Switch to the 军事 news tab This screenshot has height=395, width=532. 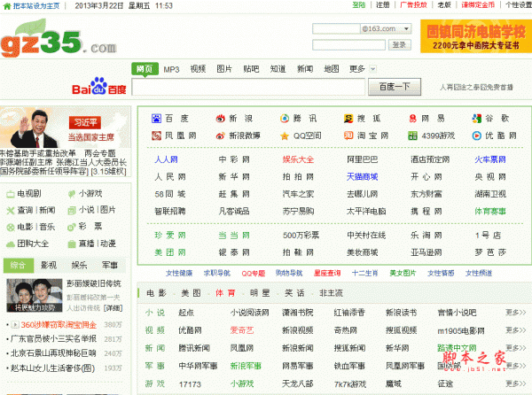[110, 266]
